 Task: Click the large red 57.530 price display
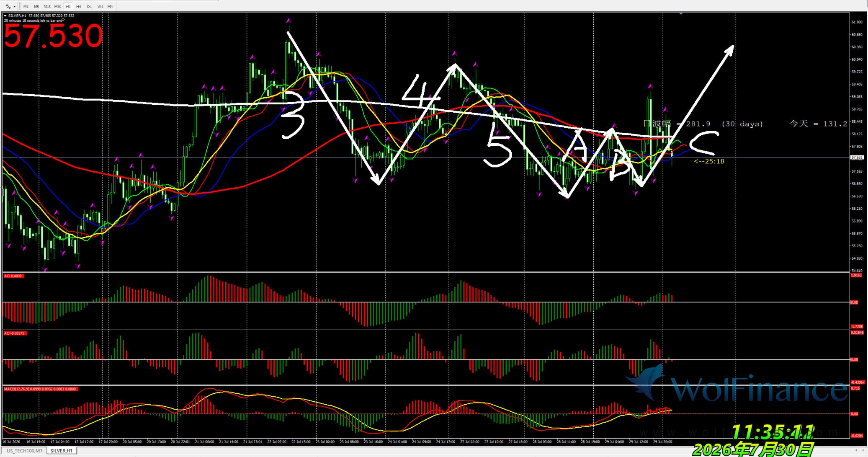tap(53, 36)
